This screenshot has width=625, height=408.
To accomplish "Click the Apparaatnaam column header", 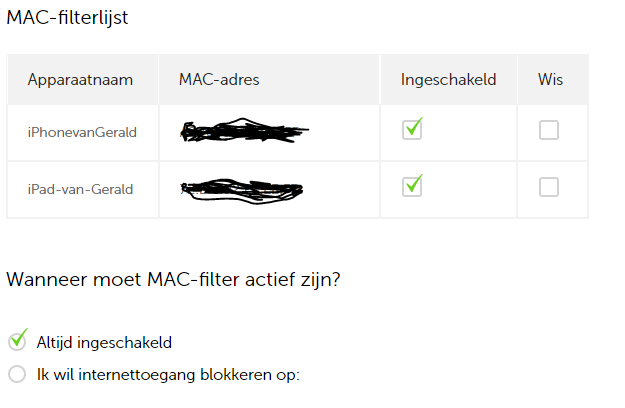I will pos(80,80).
